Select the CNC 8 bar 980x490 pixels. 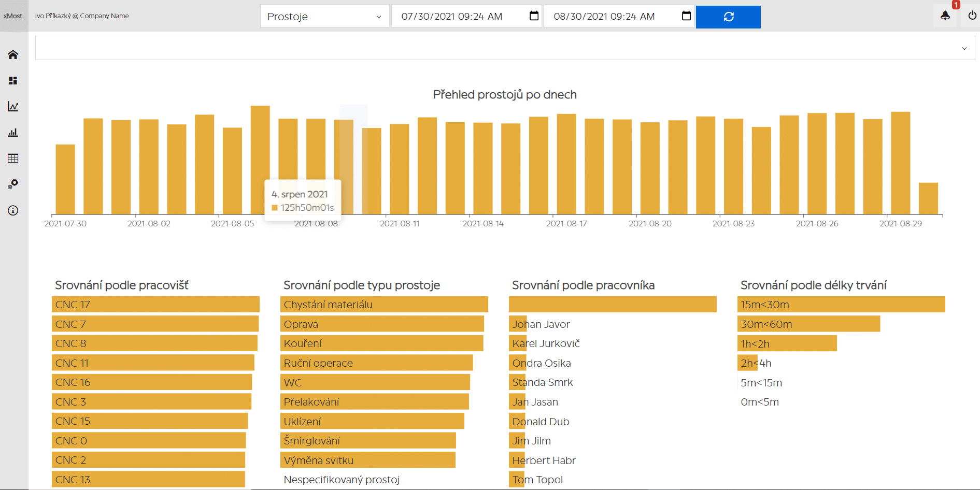[x=154, y=343]
